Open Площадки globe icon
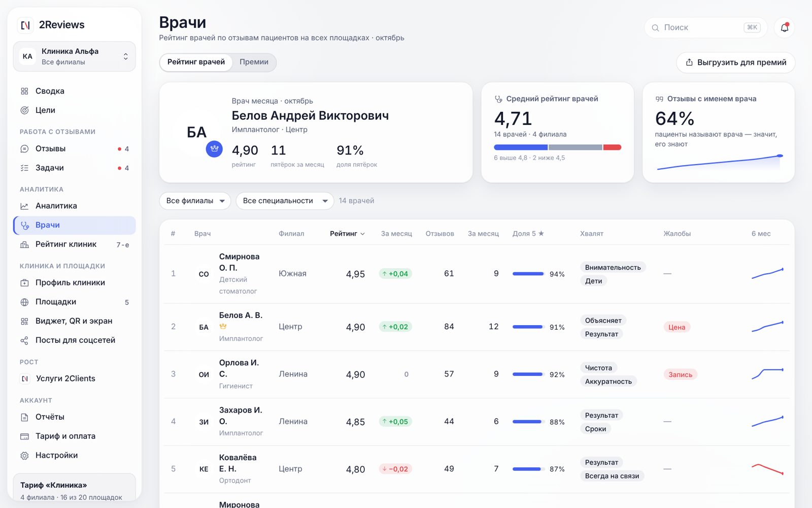Screen dimensions: 812x508 [x=24, y=302]
